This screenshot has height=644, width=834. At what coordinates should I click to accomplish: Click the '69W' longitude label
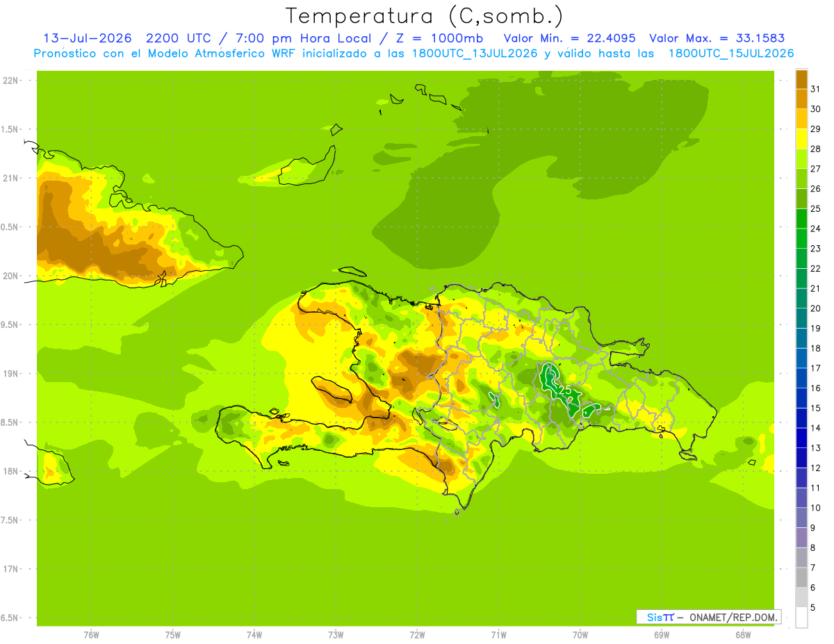point(662,635)
